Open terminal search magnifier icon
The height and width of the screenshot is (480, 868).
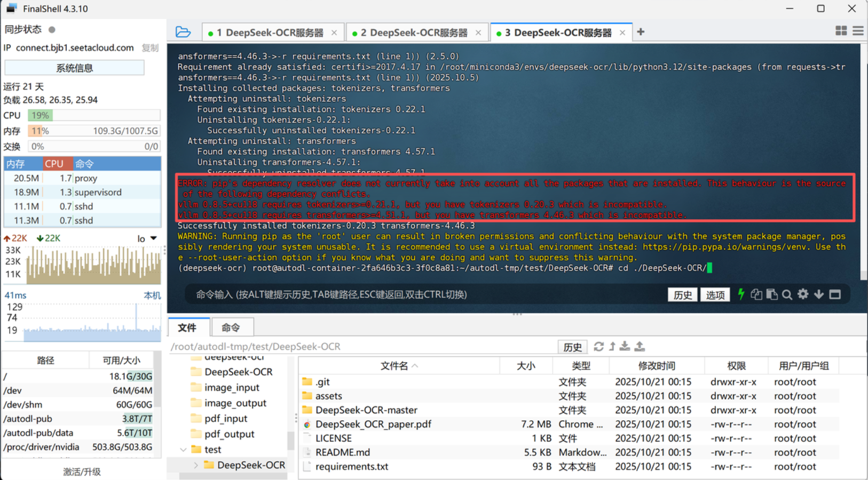(787, 294)
